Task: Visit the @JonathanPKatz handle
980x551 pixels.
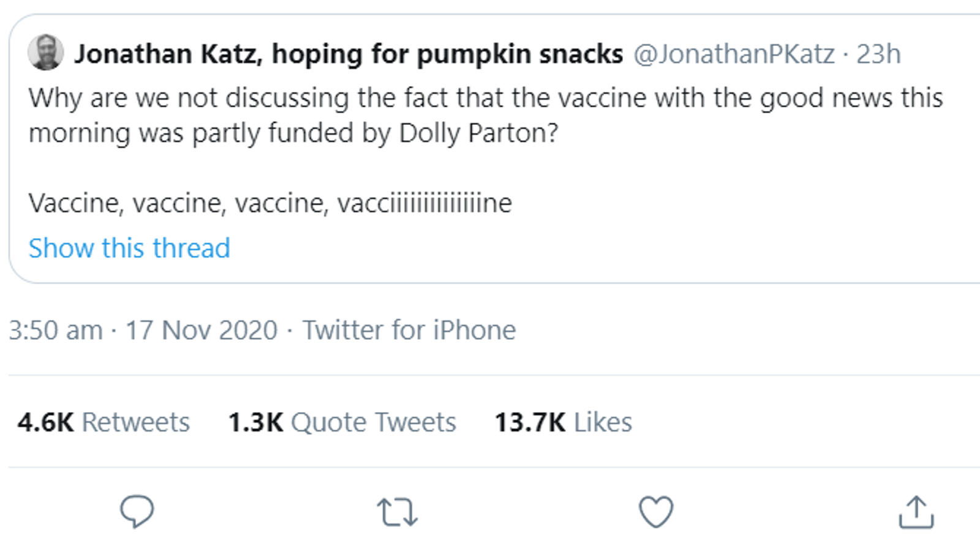Action: pos(734,54)
